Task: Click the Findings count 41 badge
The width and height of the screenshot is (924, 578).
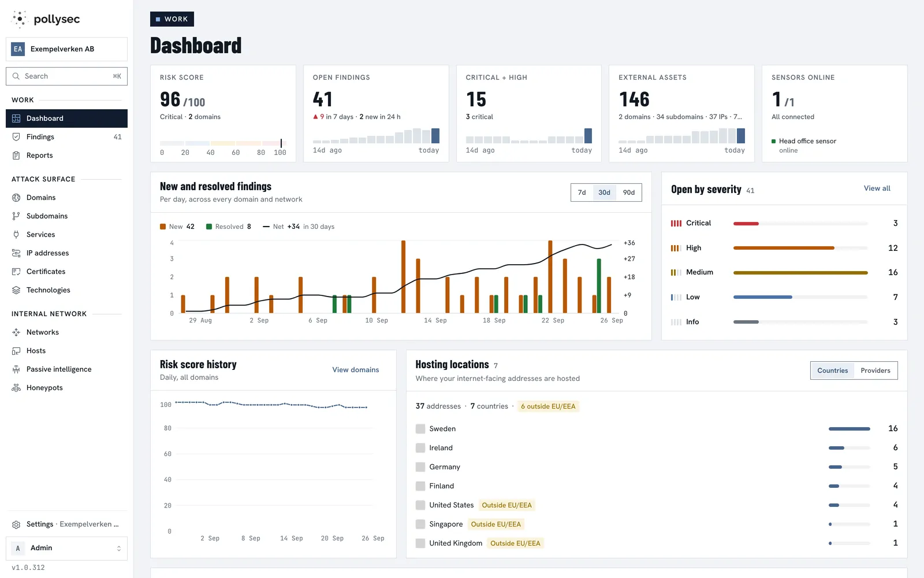Action: click(x=118, y=137)
